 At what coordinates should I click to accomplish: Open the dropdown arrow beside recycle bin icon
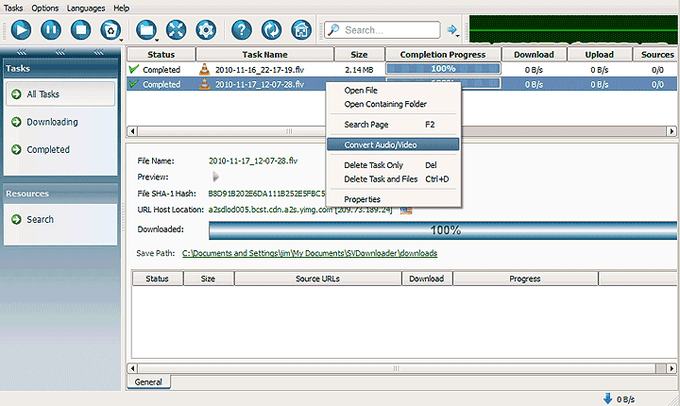(121, 40)
